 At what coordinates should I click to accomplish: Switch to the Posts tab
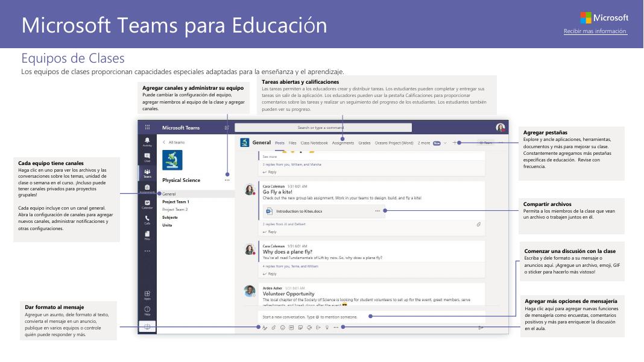tap(280, 143)
